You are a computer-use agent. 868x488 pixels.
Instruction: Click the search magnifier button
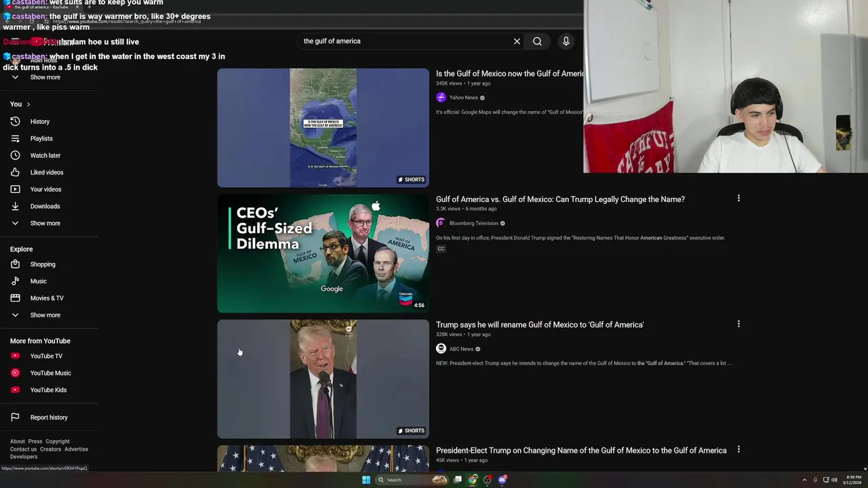pyautogui.click(x=537, y=41)
